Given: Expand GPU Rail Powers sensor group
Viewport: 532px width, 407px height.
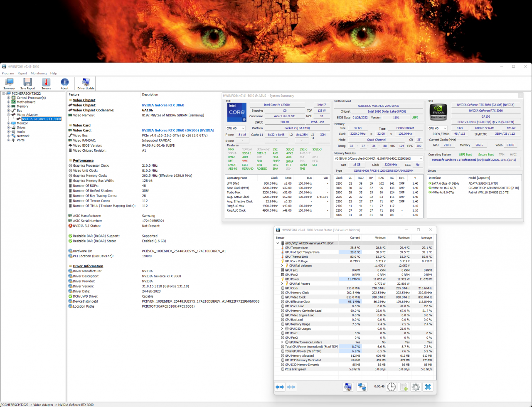Looking at the screenshot, I should [x=282, y=284].
